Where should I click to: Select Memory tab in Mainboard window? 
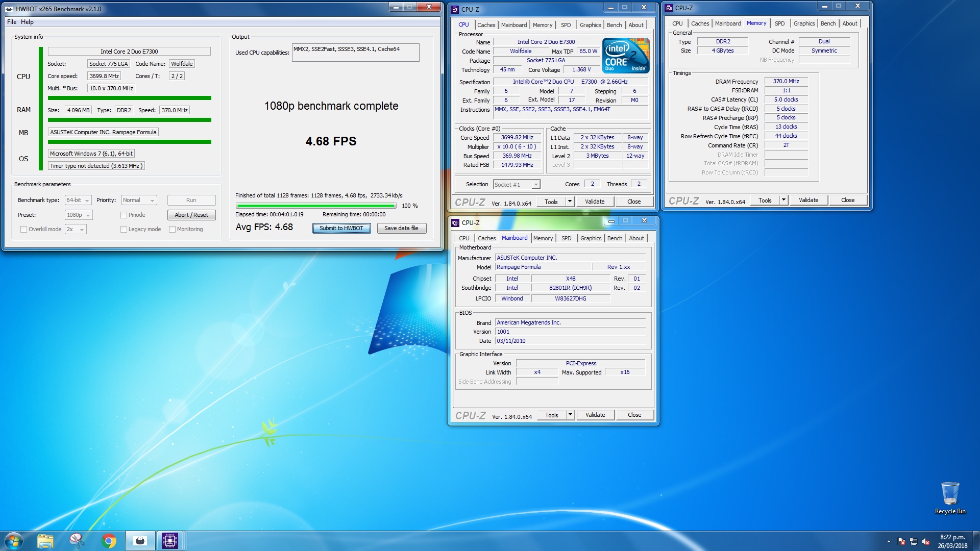pyautogui.click(x=543, y=238)
